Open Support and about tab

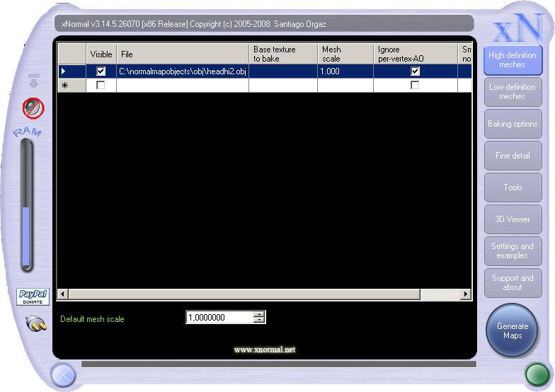pyautogui.click(x=513, y=283)
